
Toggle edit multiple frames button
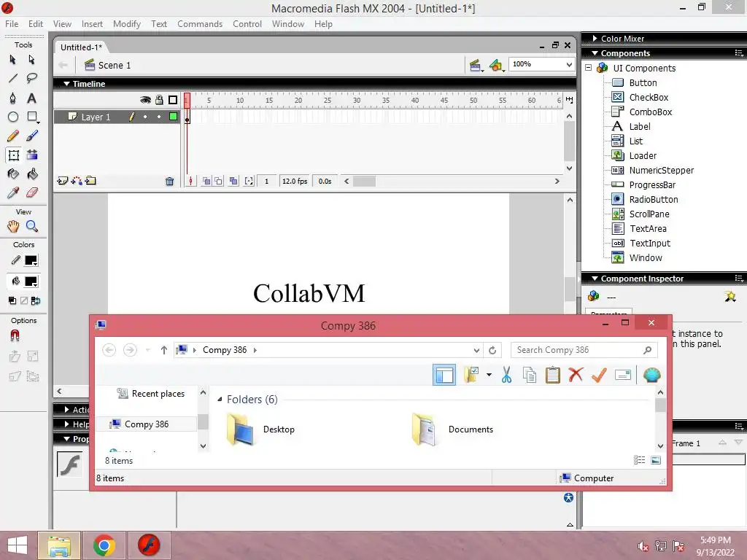point(233,181)
